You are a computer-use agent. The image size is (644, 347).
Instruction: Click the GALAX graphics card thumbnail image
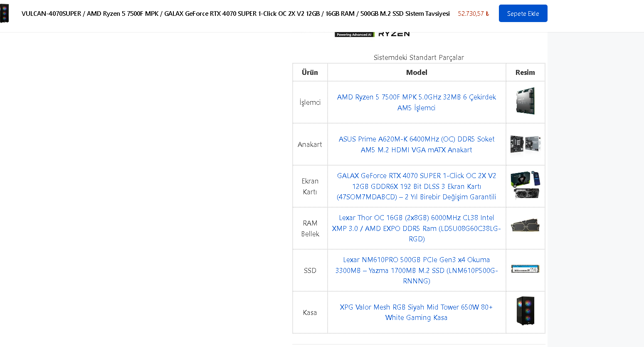[526, 185]
